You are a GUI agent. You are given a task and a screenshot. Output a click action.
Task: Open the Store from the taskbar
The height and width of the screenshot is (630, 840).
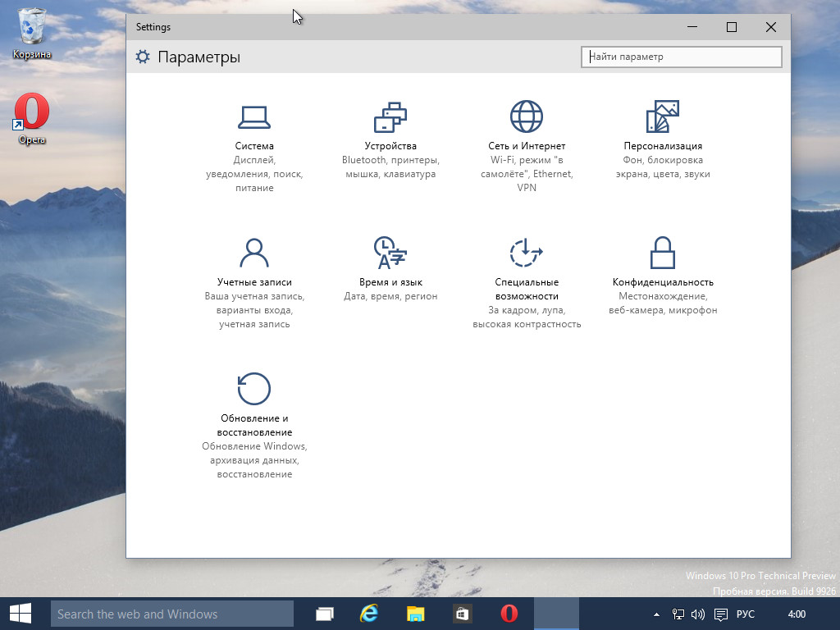461,614
